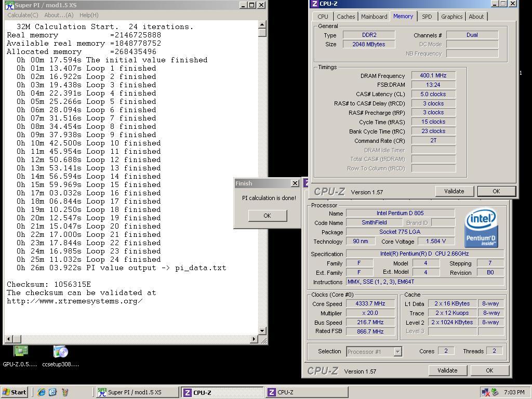Image resolution: width=532 pixels, height=399 pixels.
Task: Click Validate in the Memory CPU-Z window
Action: (x=454, y=191)
